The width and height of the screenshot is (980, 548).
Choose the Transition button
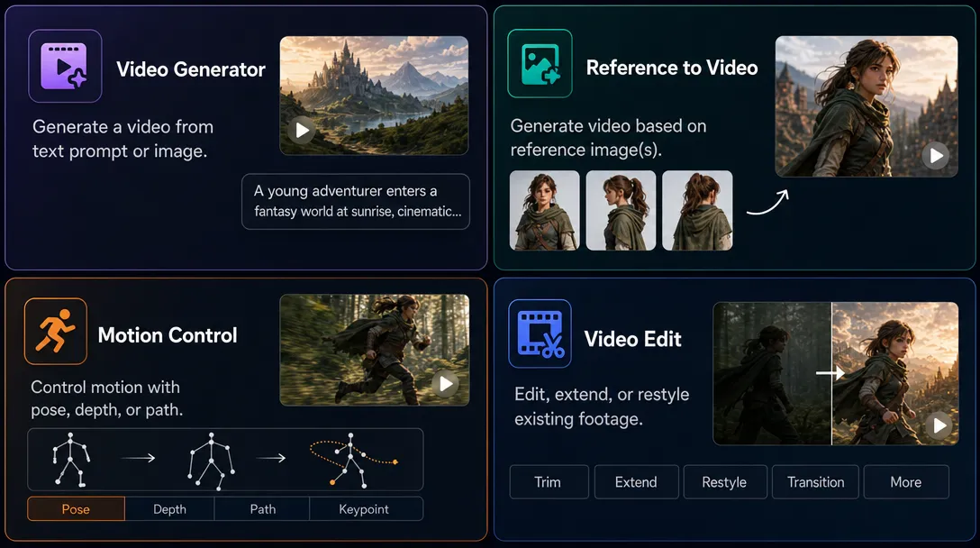[816, 481]
